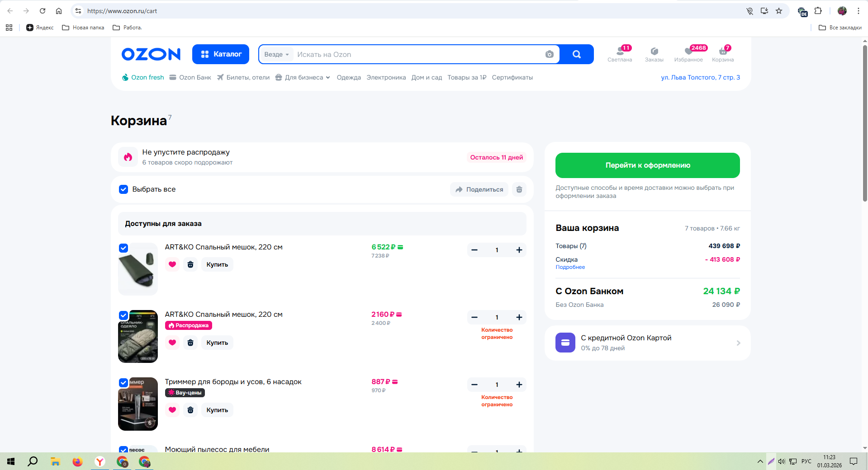Open the Chrome three-dot menu
Image resolution: width=868 pixels, height=470 pixels.
(x=859, y=11)
